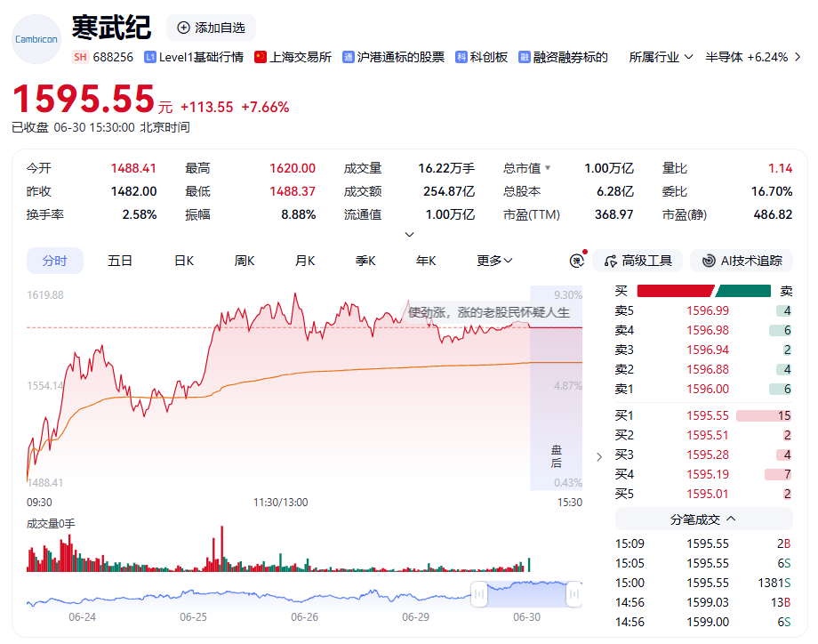Click the Cambricon company logo
The height and width of the screenshot is (644, 818).
[x=36, y=39]
